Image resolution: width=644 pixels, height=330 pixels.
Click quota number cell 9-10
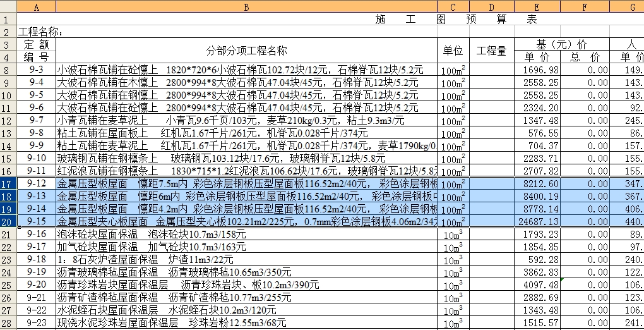[x=36, y=158]
